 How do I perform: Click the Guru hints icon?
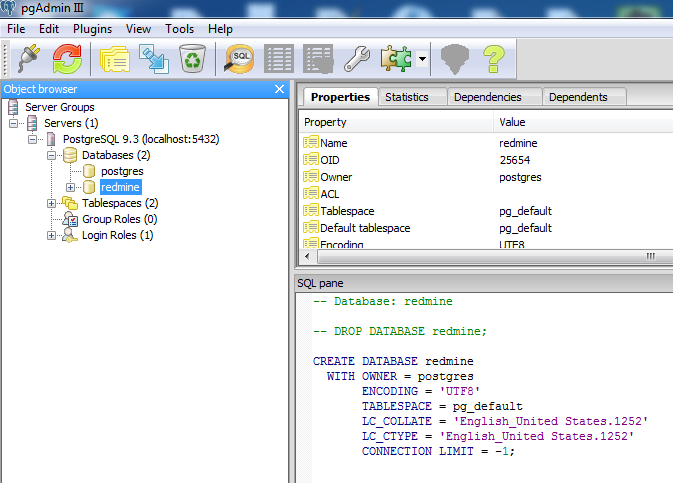pyautogui.click(x=455, y=59)
